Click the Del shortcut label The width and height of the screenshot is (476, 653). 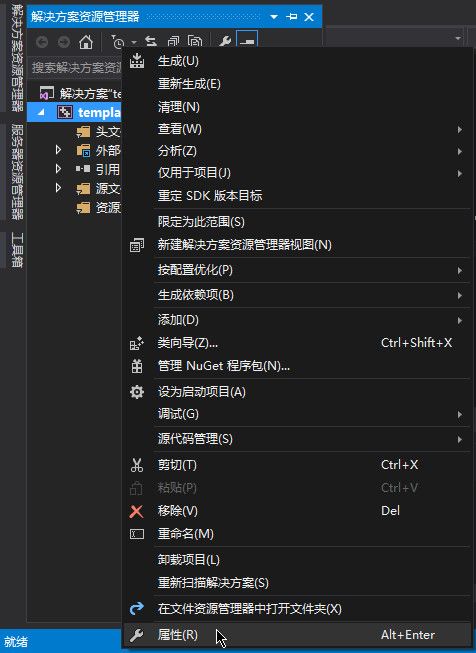click(390, 511)
